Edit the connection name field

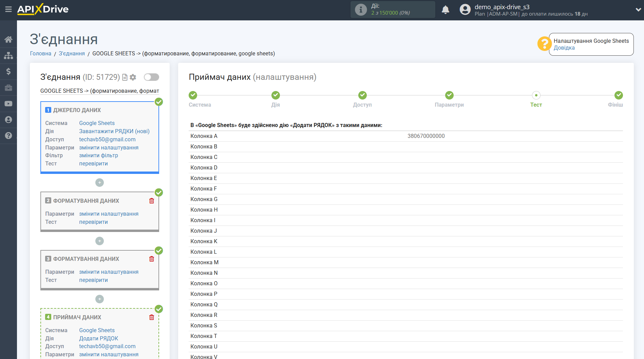100,91
